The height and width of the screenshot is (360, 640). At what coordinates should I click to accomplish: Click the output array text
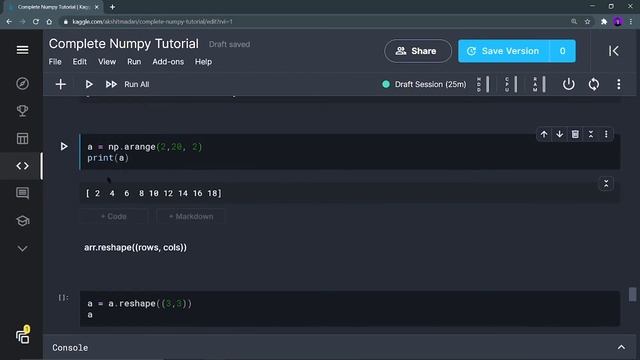click(x=153, y=193)
